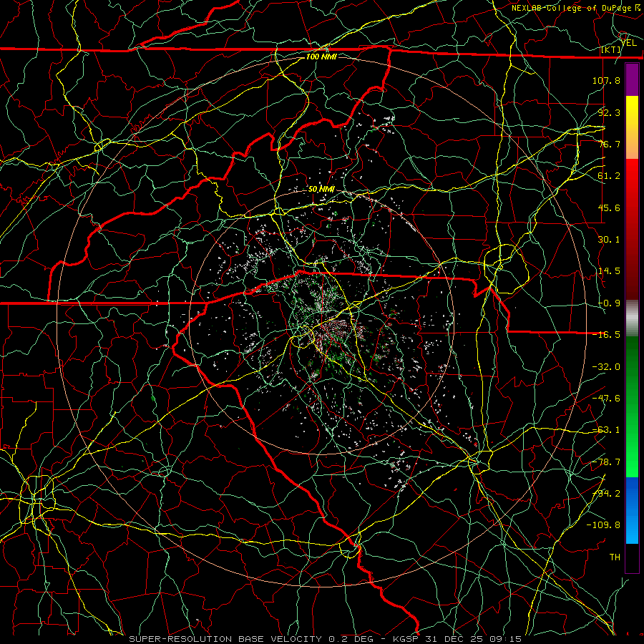
Task: Click the -32.0 legend value
Action: click(606, 367)
